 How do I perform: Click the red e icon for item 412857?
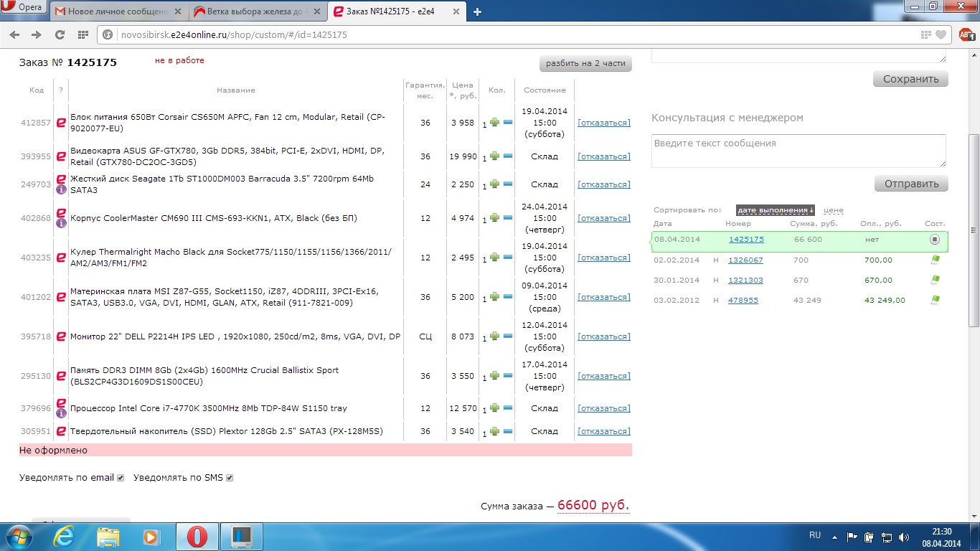[x=61, y=123]
